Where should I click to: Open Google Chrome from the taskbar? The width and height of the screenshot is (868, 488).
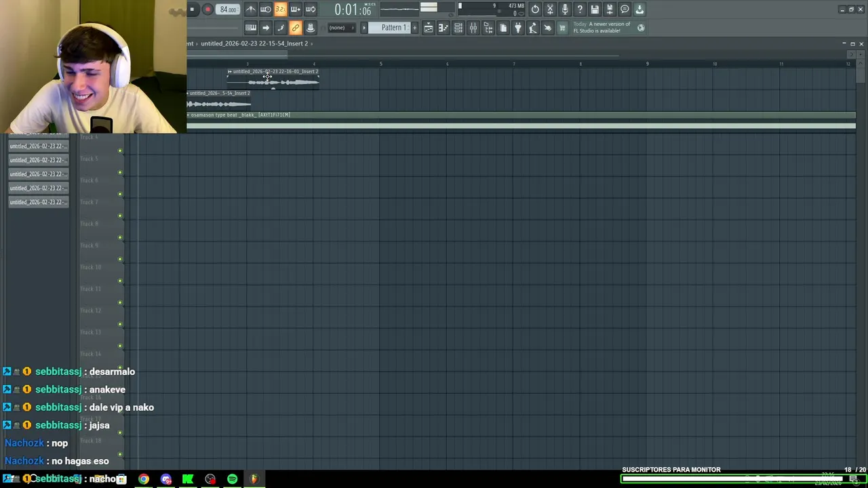pyautogui.click(x=144, y=479)
